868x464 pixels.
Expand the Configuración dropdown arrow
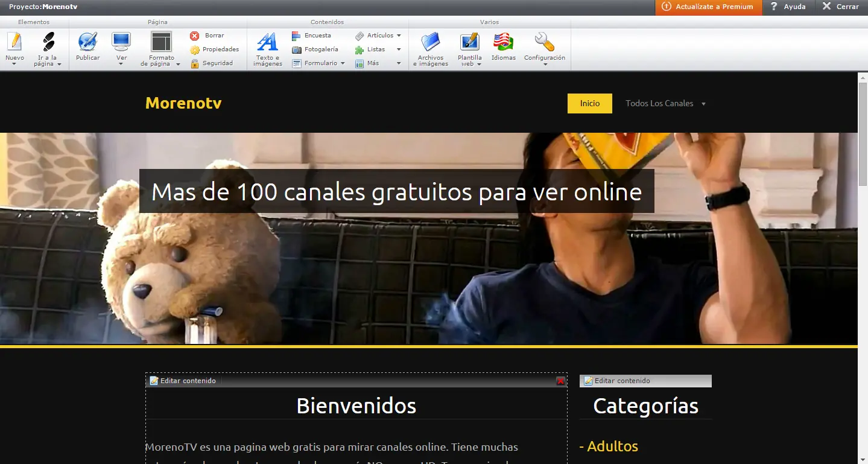[x=545, y=64]
